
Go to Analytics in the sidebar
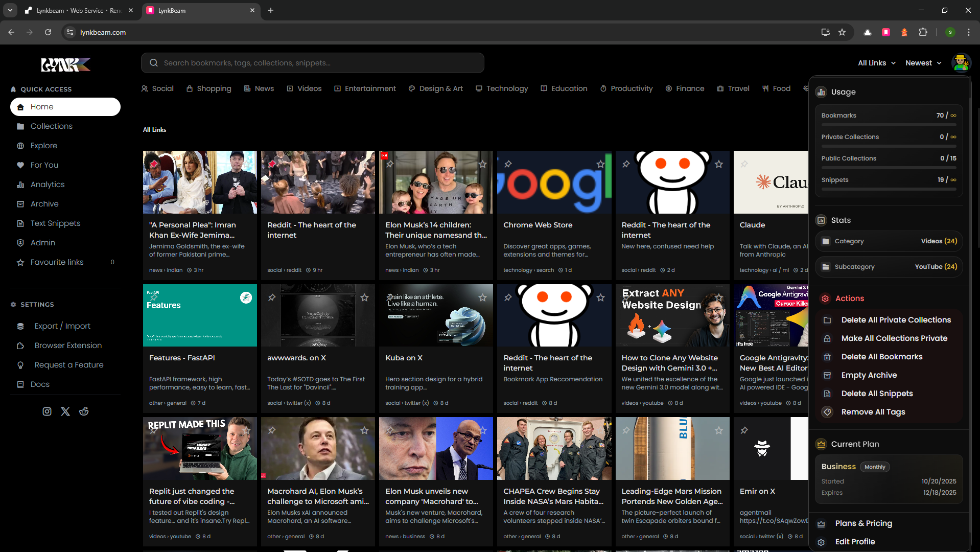(x=65, y=185)
